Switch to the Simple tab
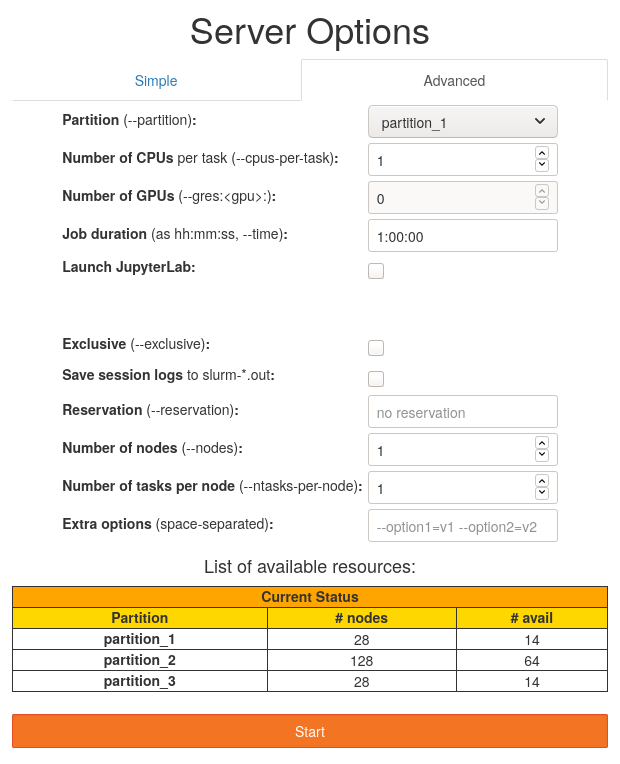 (x=156, y=81)
